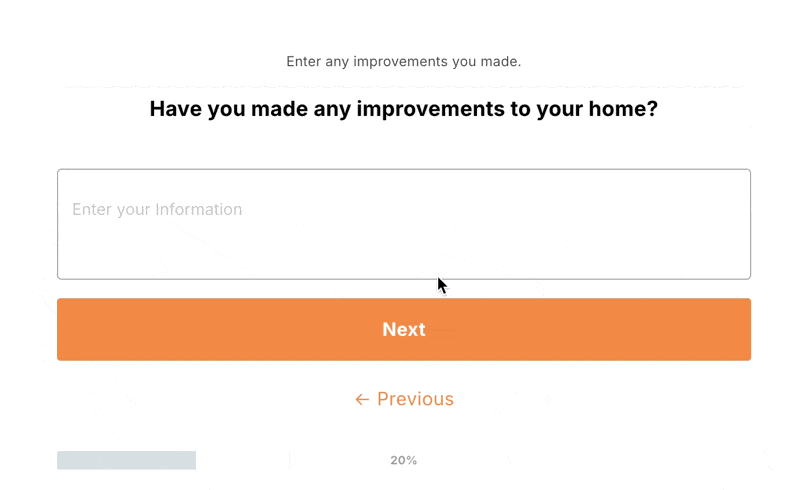
Task: Click the orange "Previous" word
Action: (415, 400)
